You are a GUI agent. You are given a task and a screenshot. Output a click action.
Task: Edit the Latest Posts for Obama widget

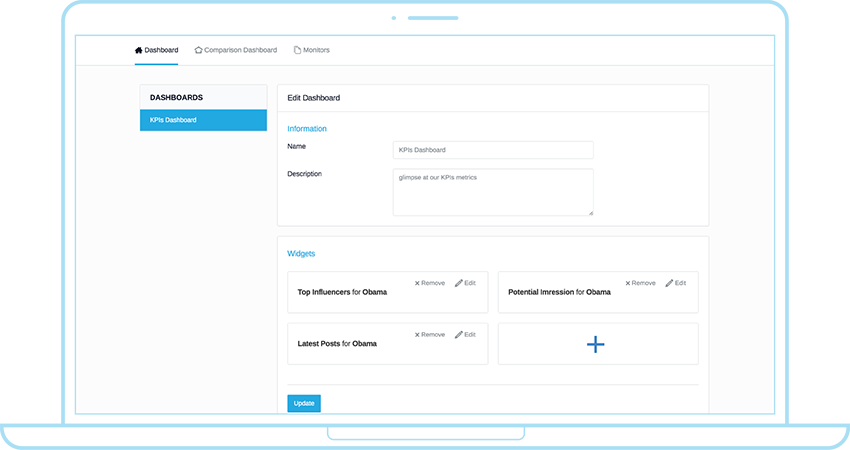click(465, 335)
